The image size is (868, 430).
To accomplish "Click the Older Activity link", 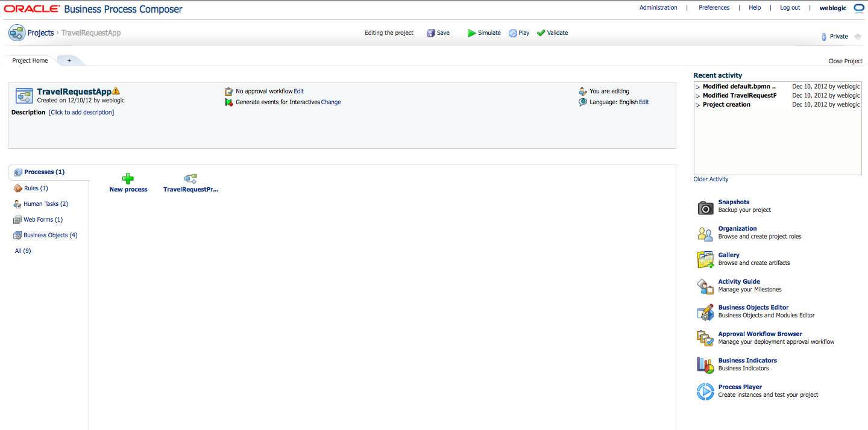I will coord(711,179).
